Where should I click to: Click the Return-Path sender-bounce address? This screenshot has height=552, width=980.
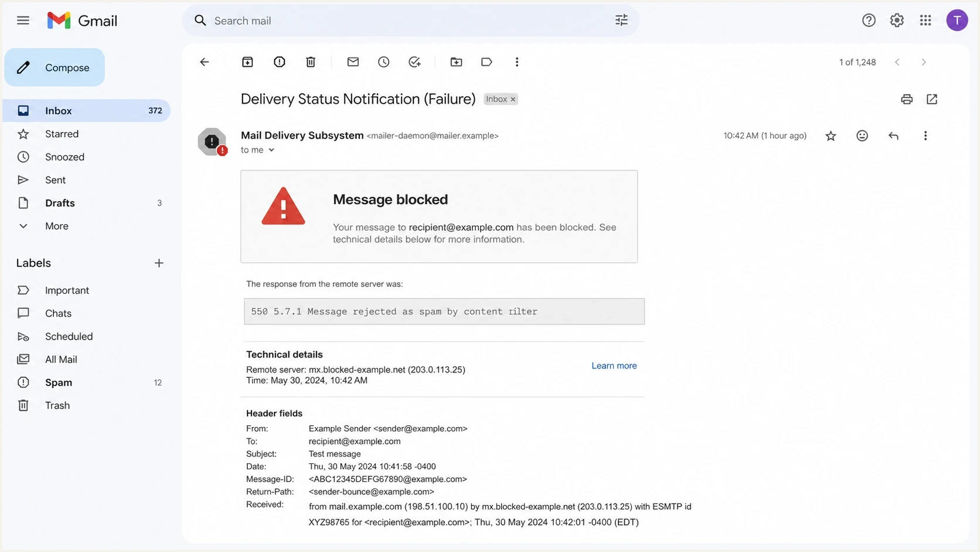[x=372, y=492]
